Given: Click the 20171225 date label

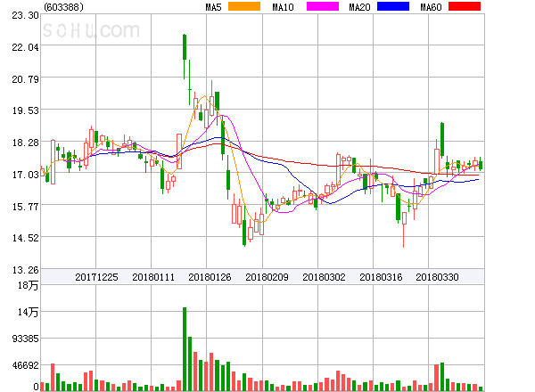Looking at the screenshot, I should click(96, 277).
